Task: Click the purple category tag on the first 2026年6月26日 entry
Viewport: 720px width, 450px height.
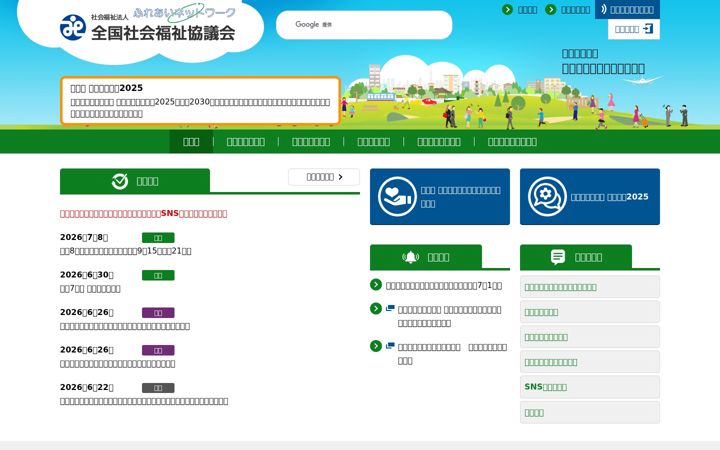Action: click(x=158, y=313)
